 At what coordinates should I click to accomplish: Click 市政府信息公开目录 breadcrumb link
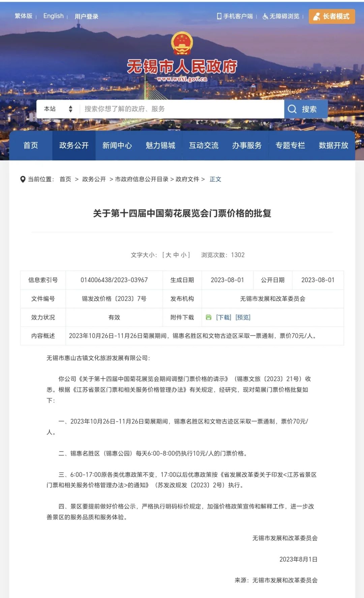tap(142, 179)
